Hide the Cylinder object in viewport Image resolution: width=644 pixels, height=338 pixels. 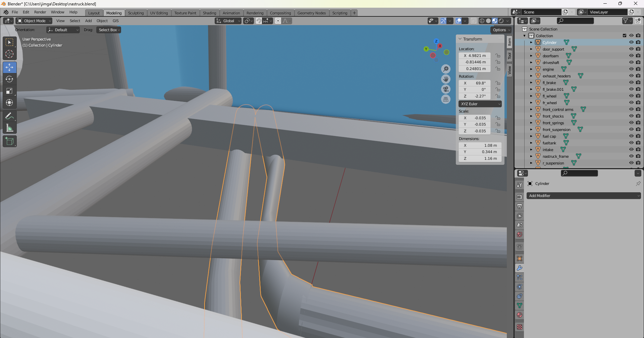631,42
